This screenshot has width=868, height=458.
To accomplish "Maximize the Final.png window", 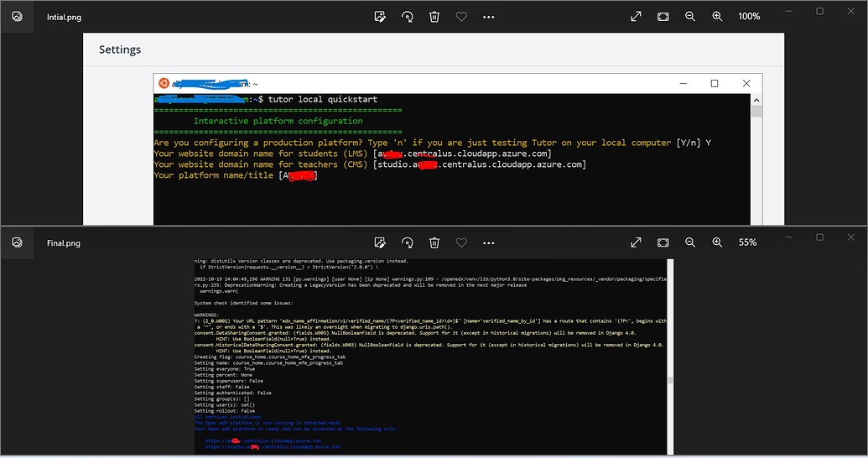I will click(x=820, y=237).
